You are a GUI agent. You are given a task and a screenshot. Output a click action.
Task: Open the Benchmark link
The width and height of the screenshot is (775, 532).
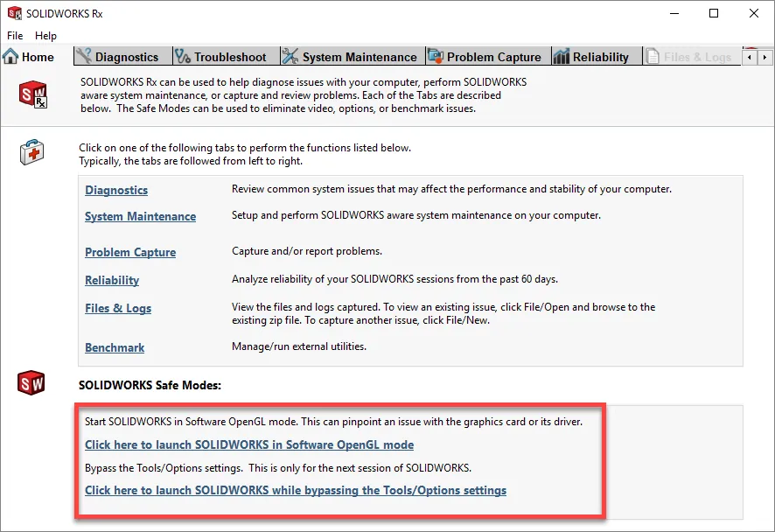point(115,347)
